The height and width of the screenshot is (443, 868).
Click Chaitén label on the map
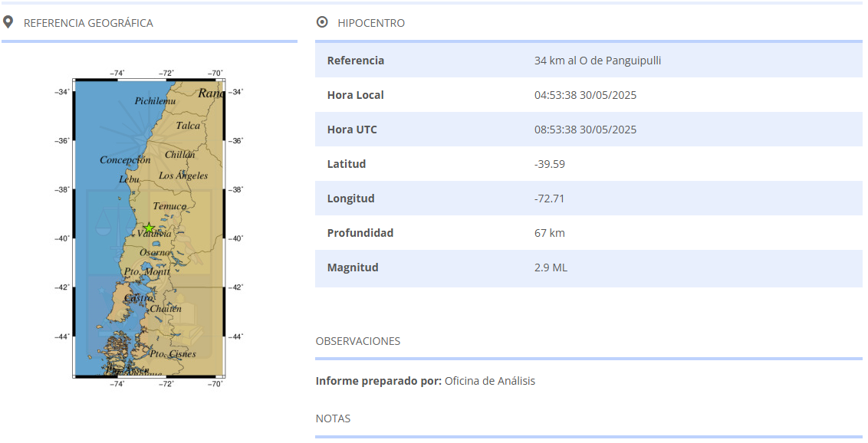166,309
